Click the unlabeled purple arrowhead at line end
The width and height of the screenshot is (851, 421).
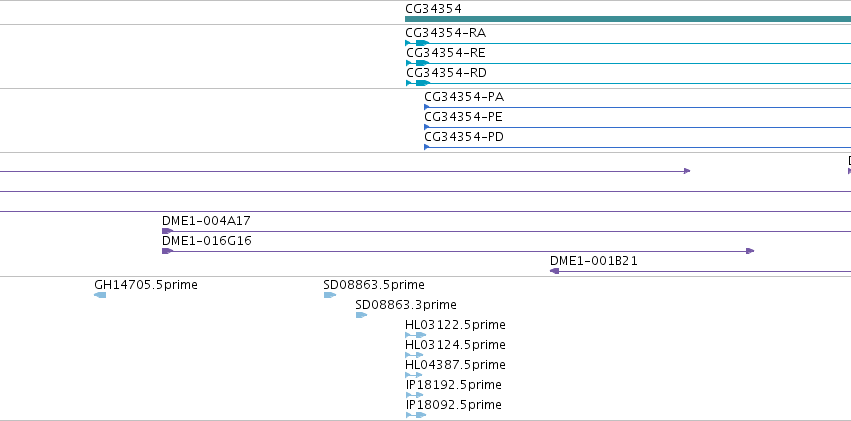click(687, 171)
